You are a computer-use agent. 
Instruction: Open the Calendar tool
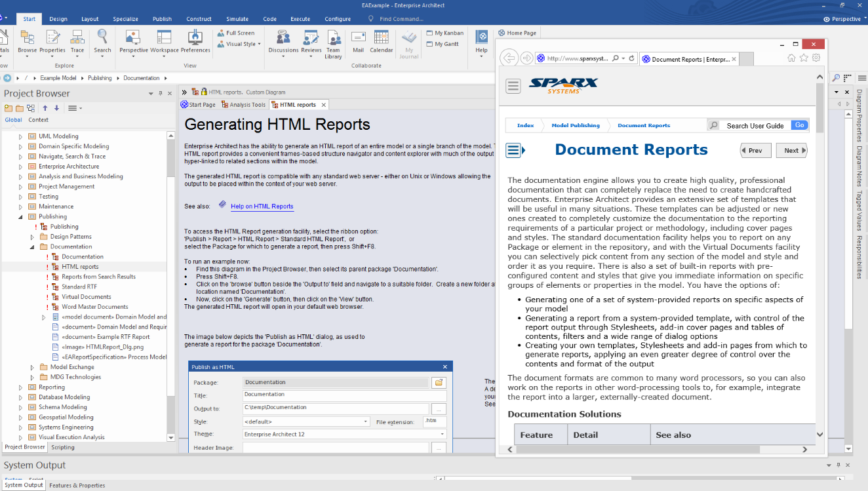tap(381, 41)
